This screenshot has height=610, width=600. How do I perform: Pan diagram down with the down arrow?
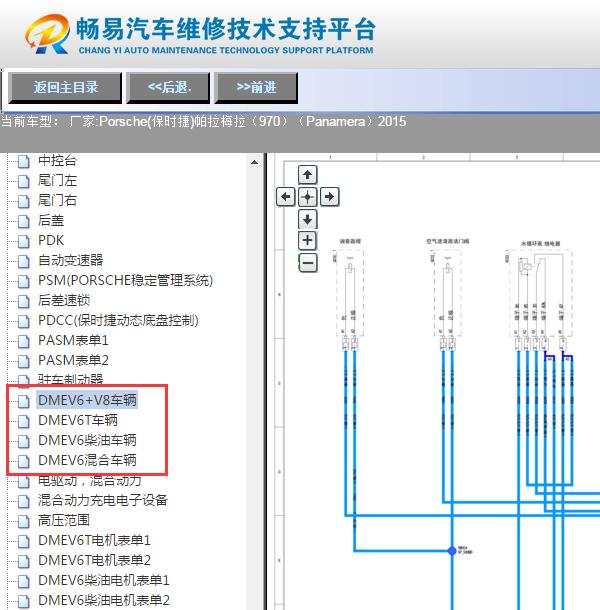307,219
